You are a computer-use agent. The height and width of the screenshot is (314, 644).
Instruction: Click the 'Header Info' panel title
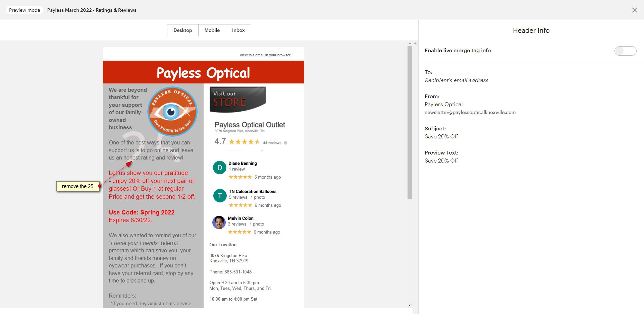point(531,30)
